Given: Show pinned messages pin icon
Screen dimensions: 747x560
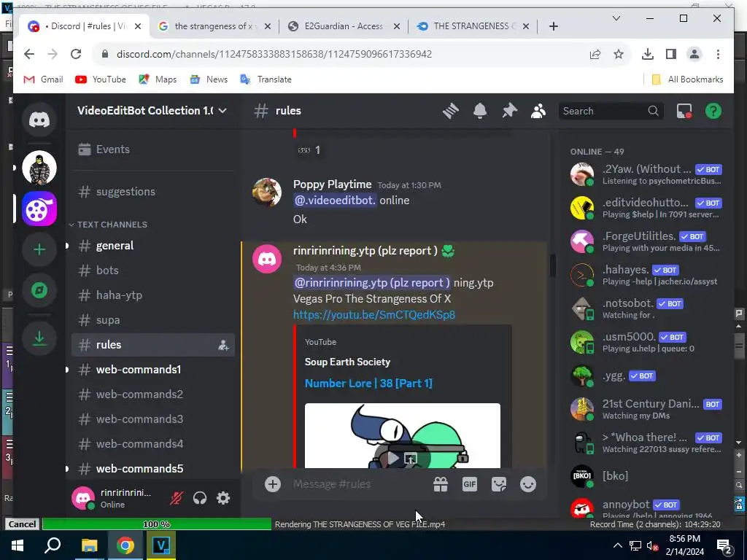Looking at the screenshot, I should (x=509, y=111).
